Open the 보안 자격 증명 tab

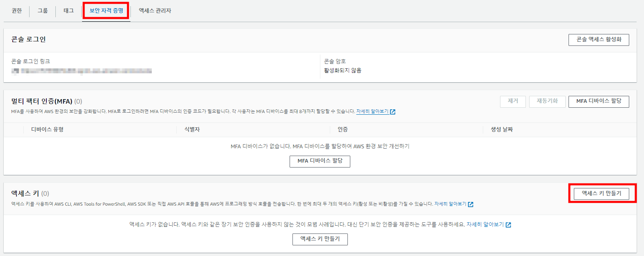106,11
